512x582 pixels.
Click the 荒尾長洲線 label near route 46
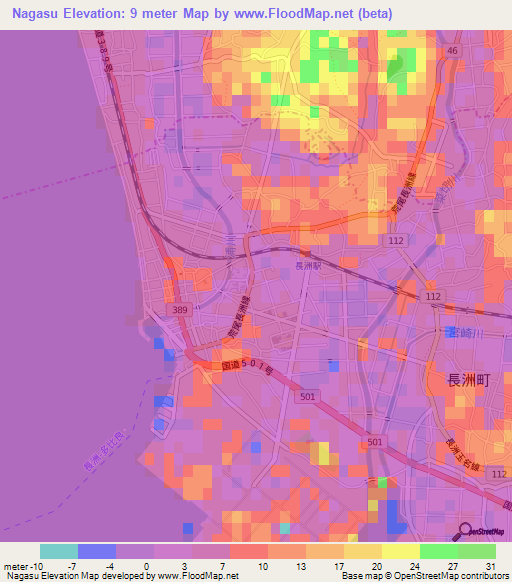click(x=405, y=193)
